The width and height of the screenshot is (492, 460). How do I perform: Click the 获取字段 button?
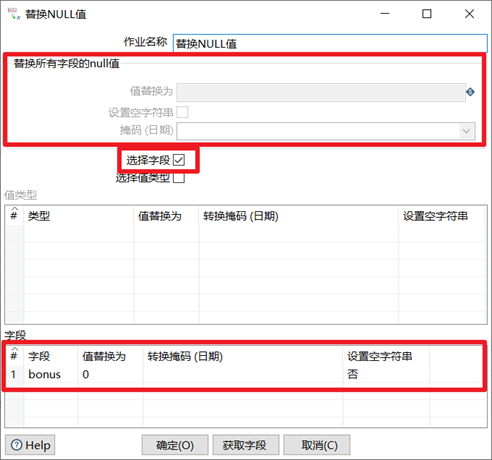click(x=246, y=445)
